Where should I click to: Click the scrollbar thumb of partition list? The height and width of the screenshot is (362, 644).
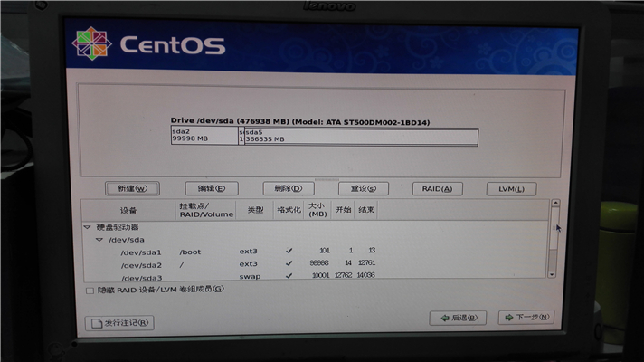pyautogui.click(x=554, y=228)
